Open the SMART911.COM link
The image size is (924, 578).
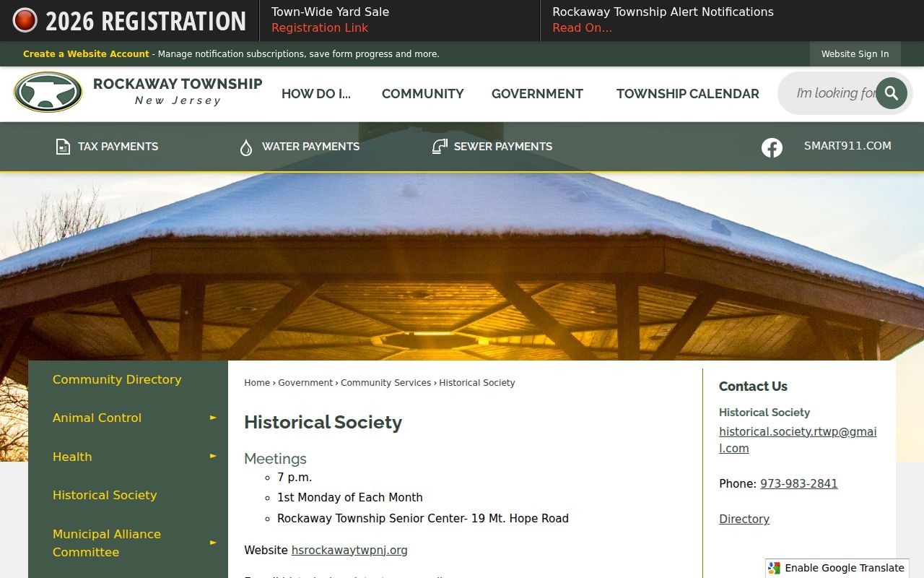coord(847,146)
